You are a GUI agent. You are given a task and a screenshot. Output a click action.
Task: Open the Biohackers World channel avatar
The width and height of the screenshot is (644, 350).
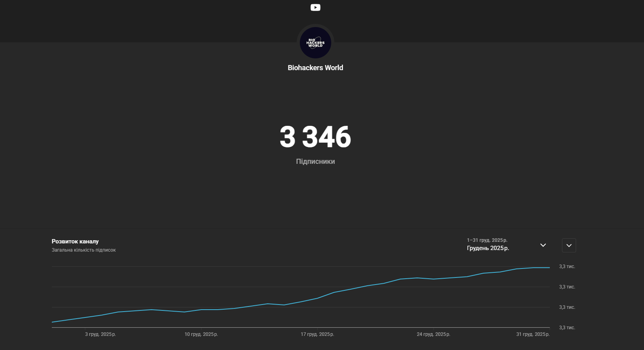[316, 43]
